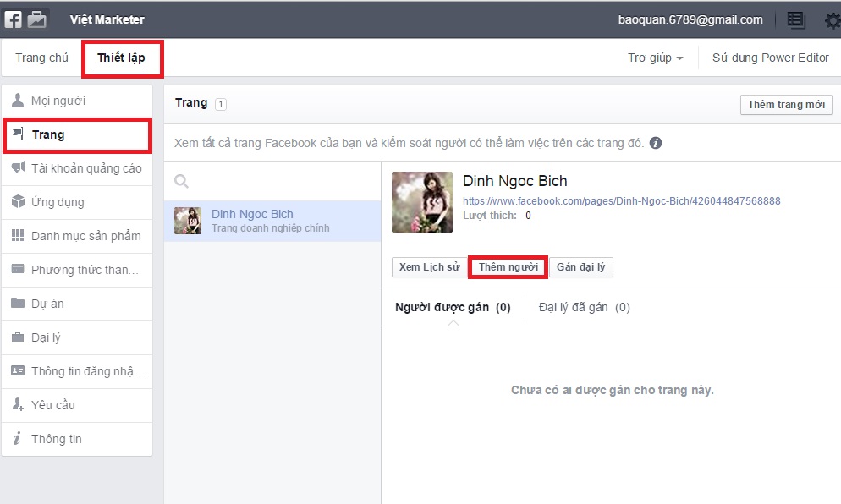Open the notifications list icon in header
This screenshot has height=504, width=841.
pyautogui.click(x=796, y=20)
